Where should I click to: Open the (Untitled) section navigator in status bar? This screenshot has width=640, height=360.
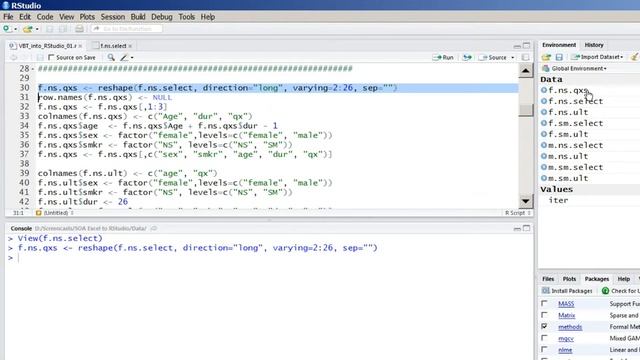55,213
